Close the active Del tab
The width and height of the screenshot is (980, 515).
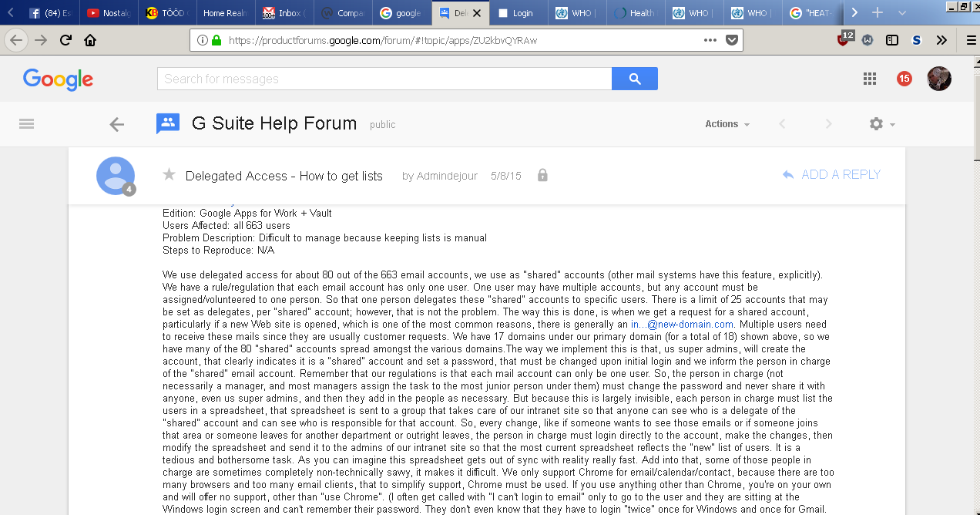(x=478, y=13)
